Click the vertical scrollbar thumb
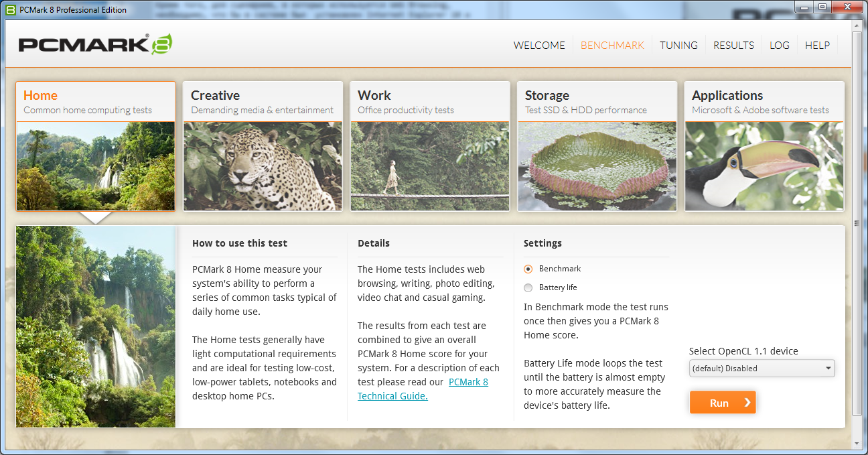 click(x=857, y=223)
